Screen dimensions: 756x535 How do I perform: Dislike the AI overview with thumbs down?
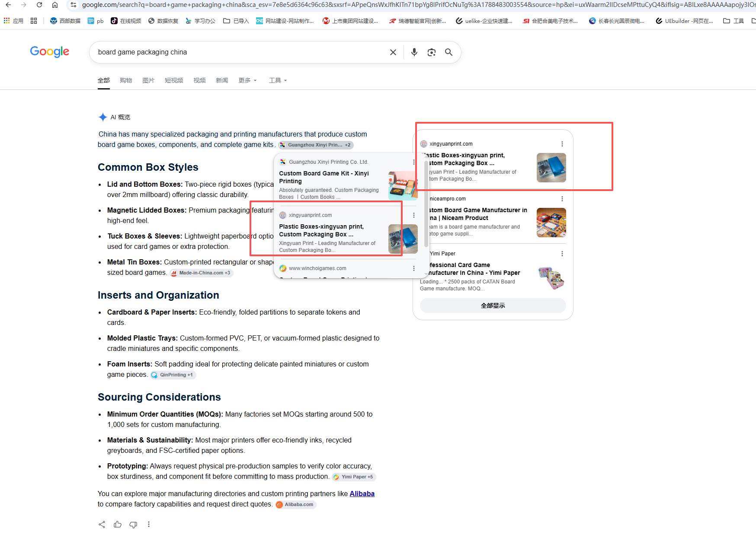[x=133, y=524]
